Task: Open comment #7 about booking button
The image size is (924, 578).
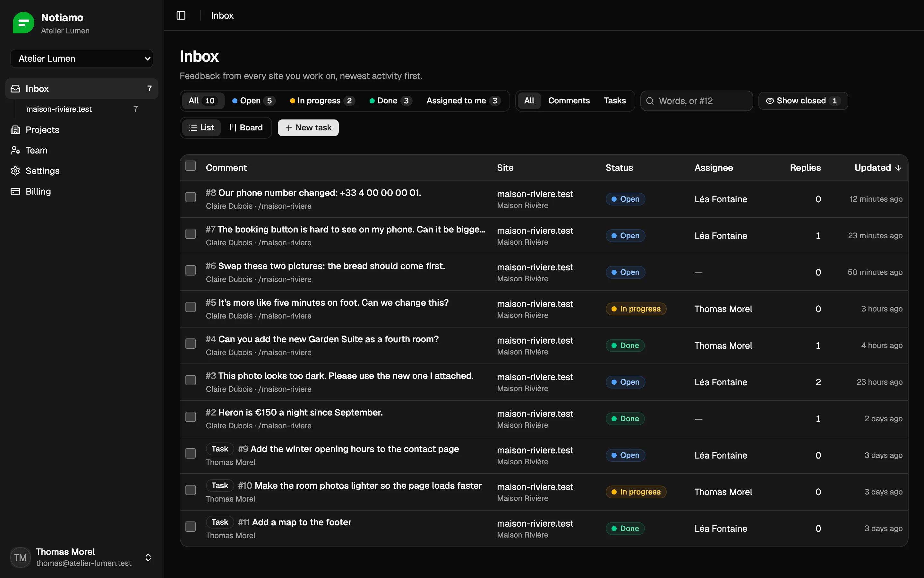Action: (x=346, y=229)
